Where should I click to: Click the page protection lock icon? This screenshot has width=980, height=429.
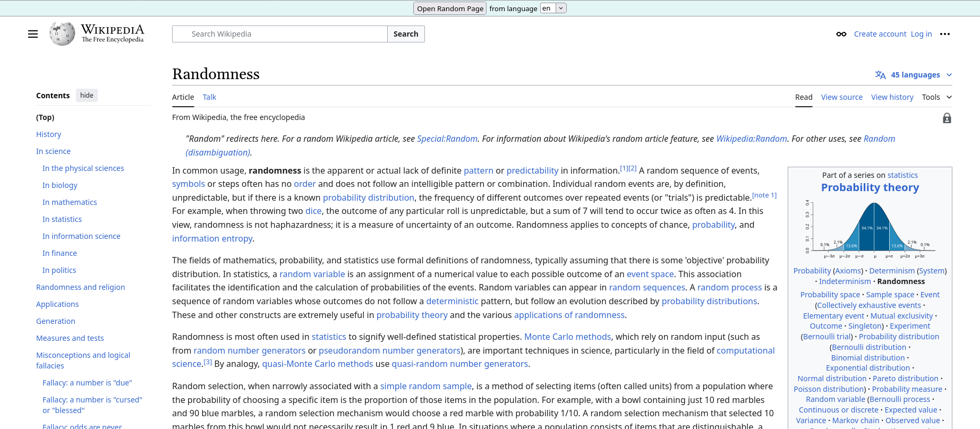point(947,118)
